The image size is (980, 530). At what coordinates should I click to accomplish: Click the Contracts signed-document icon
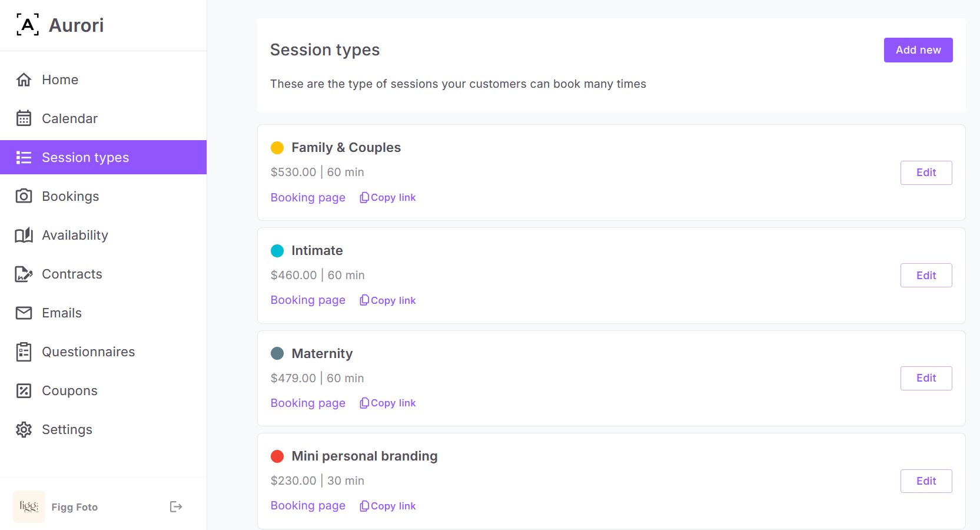(x=24, y=274)
